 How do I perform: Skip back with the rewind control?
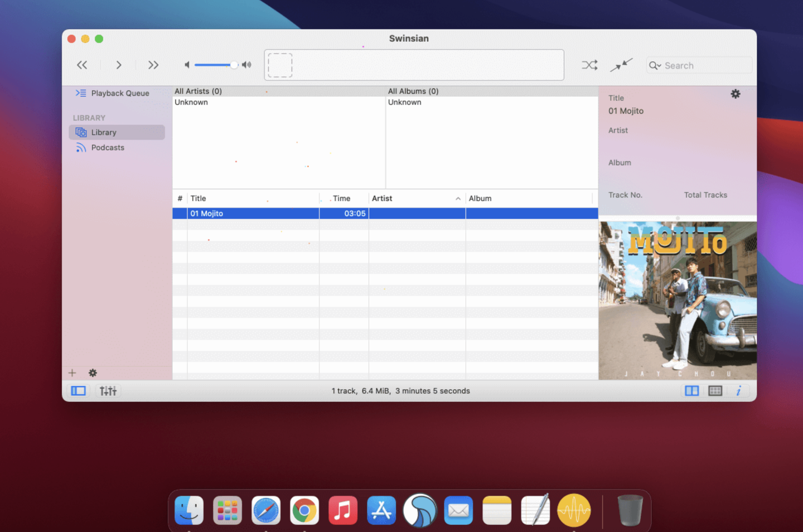coord(81,65)
